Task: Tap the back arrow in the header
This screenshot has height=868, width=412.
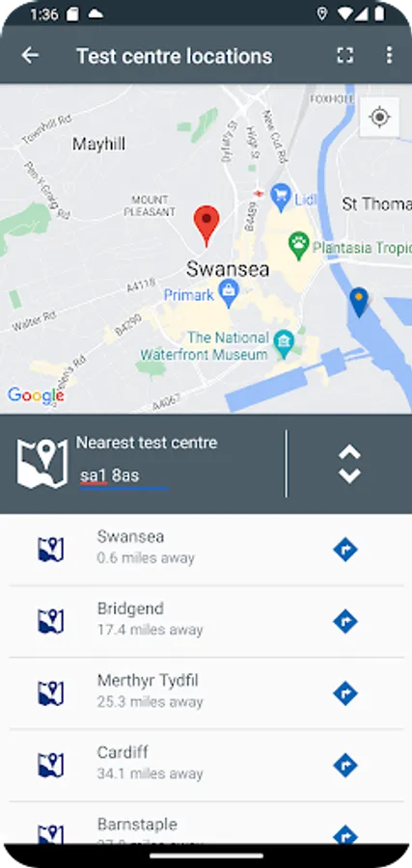Action: coord(30,55)
